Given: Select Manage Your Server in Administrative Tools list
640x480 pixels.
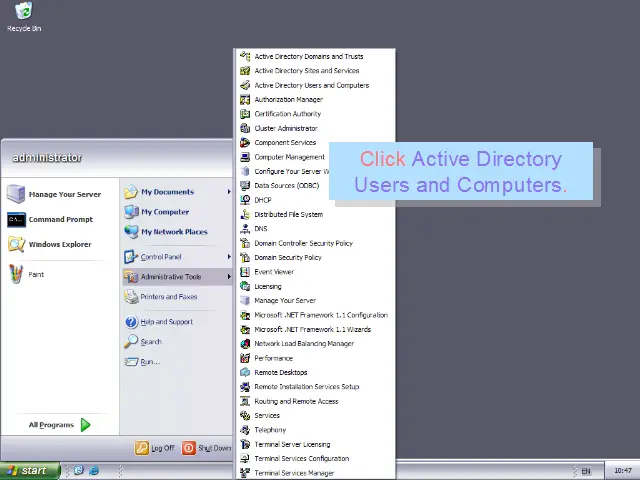Looking at the screenshot, I should 314,300.
